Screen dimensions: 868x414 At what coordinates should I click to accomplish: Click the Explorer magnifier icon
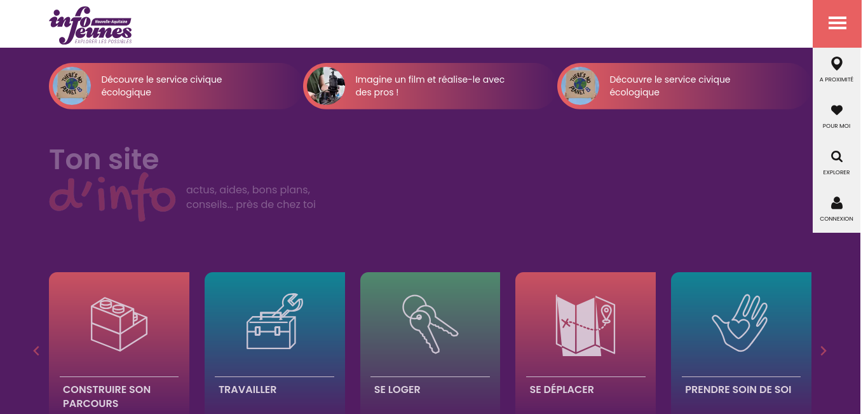[x=837, y=156]
